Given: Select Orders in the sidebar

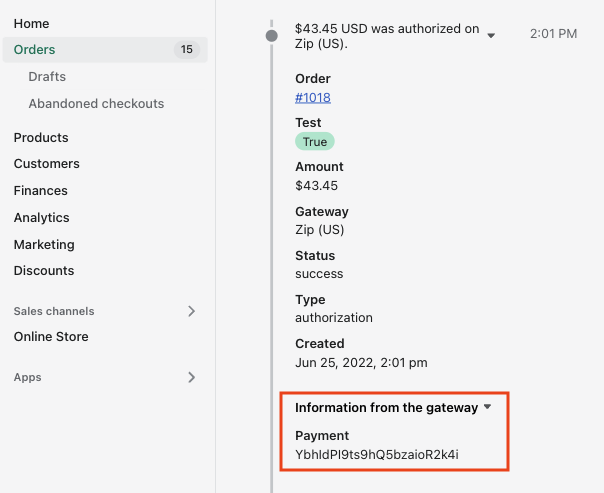Looking at the screenshot, I should click(x=34, y=50).
